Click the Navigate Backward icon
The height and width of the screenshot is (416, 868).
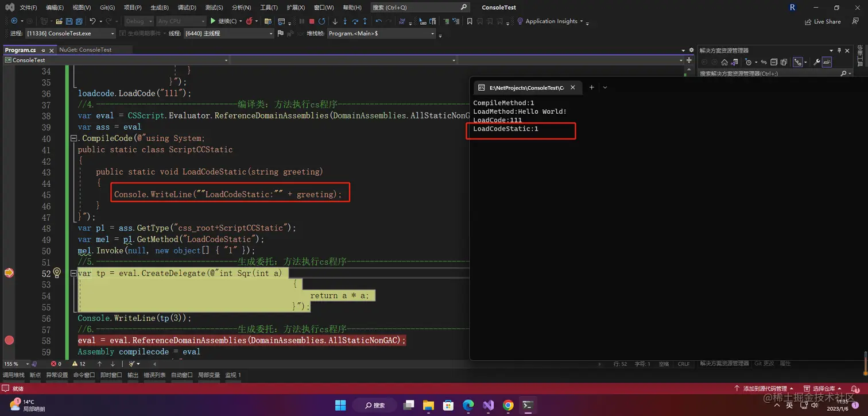click(x=14, y=21)
